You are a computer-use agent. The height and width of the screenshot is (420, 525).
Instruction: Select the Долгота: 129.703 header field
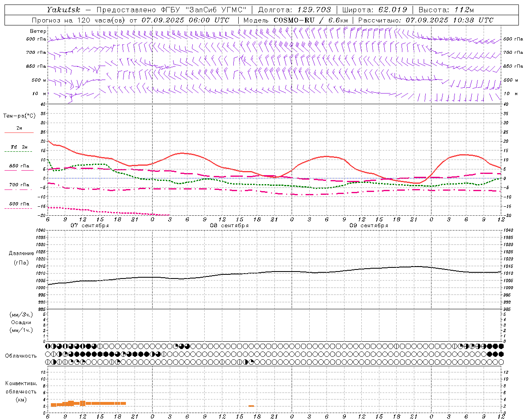coord(294,10)
